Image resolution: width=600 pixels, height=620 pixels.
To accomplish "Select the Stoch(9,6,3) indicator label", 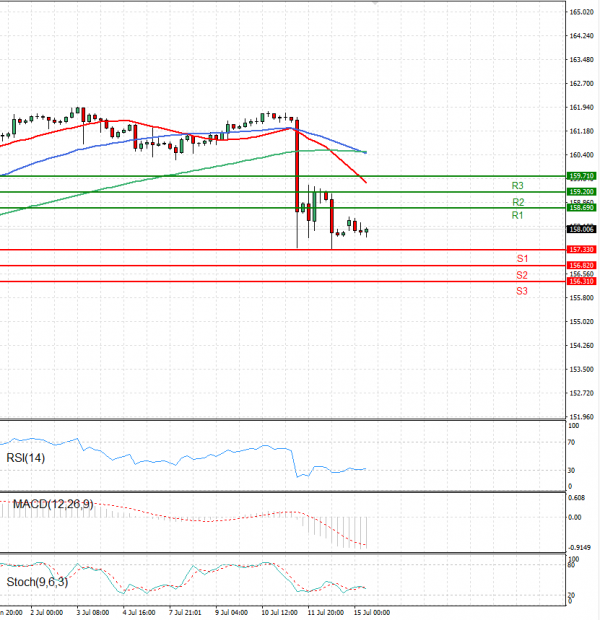I will 37,582.
